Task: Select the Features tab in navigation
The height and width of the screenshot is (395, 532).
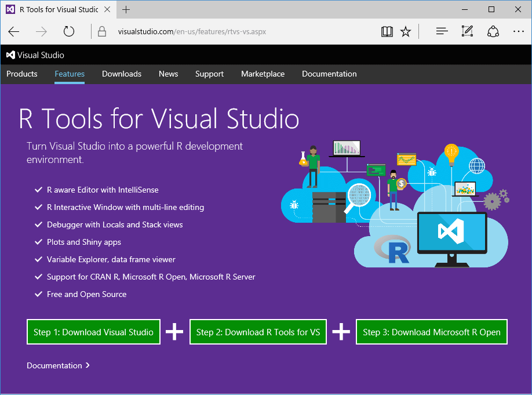Action: [x=69, y=74]
